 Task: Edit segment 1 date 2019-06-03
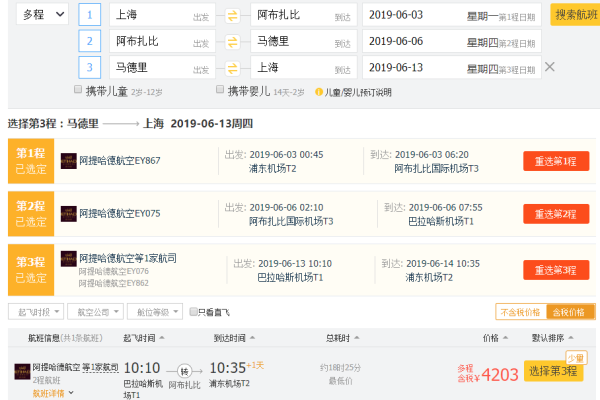tap(452, 15)
